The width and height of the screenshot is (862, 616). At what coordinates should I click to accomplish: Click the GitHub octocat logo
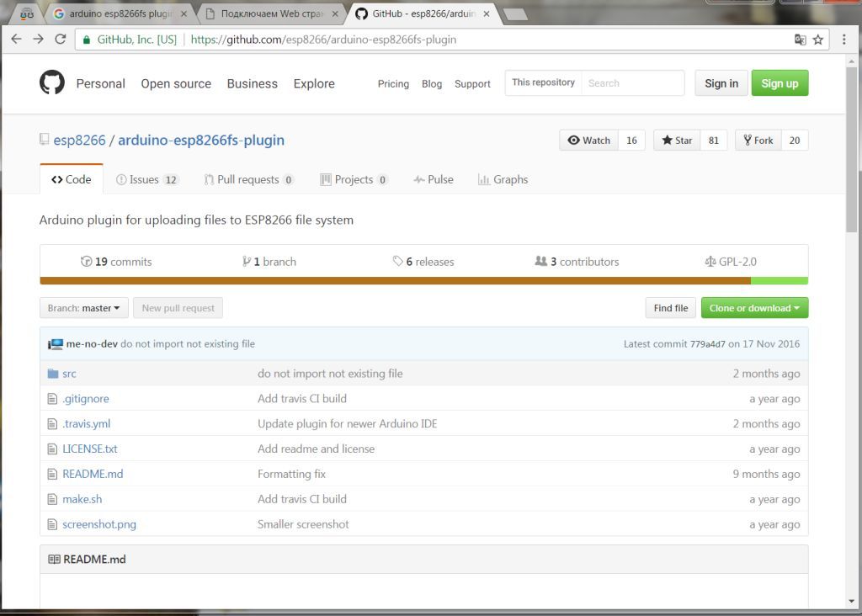(52, 82)
